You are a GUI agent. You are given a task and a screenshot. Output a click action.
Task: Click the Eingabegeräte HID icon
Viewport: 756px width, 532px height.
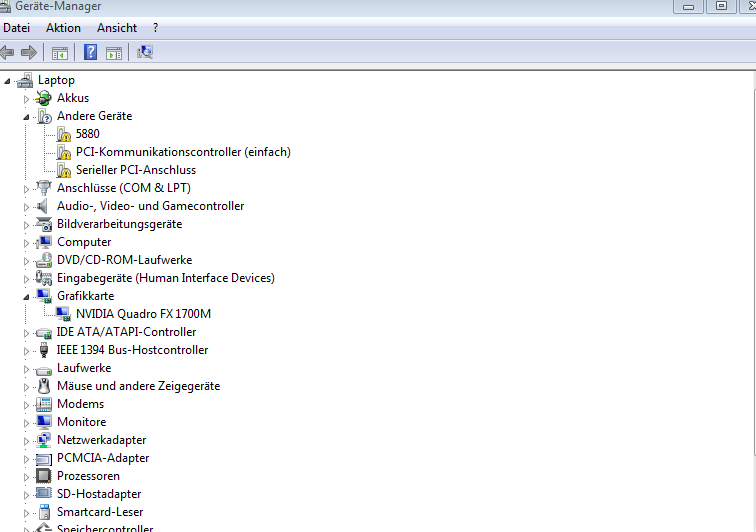click(44, 278)
